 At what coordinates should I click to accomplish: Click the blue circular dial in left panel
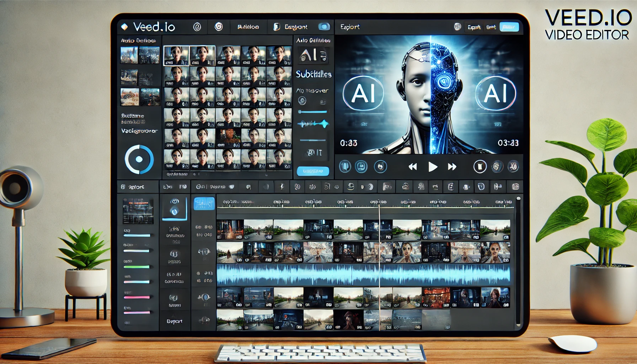(x=139, y=159)
